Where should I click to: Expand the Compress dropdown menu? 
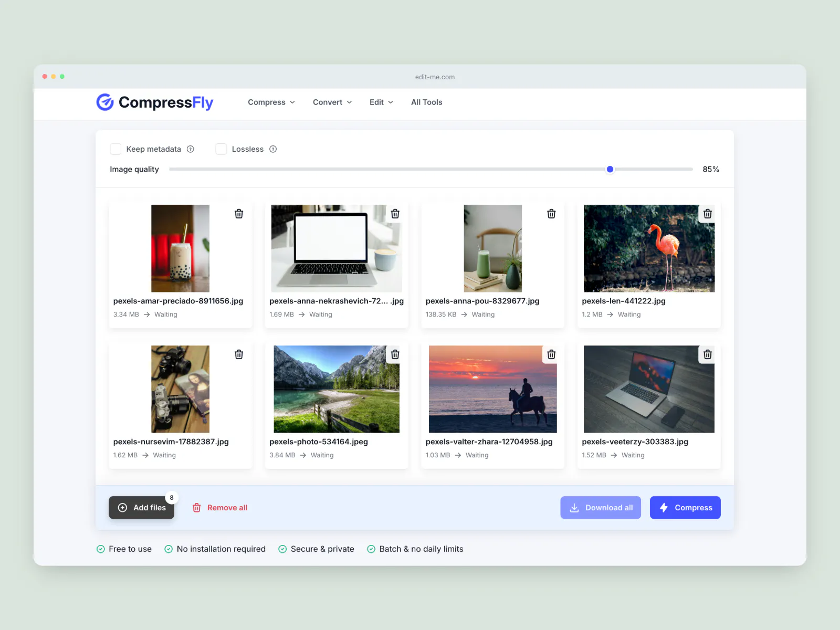pos(271,102)
